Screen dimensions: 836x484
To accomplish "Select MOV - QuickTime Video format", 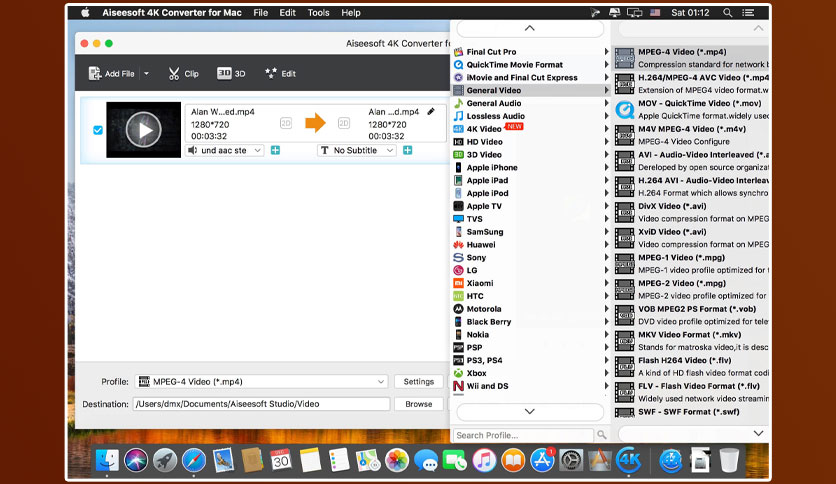I will pos(692,109).
